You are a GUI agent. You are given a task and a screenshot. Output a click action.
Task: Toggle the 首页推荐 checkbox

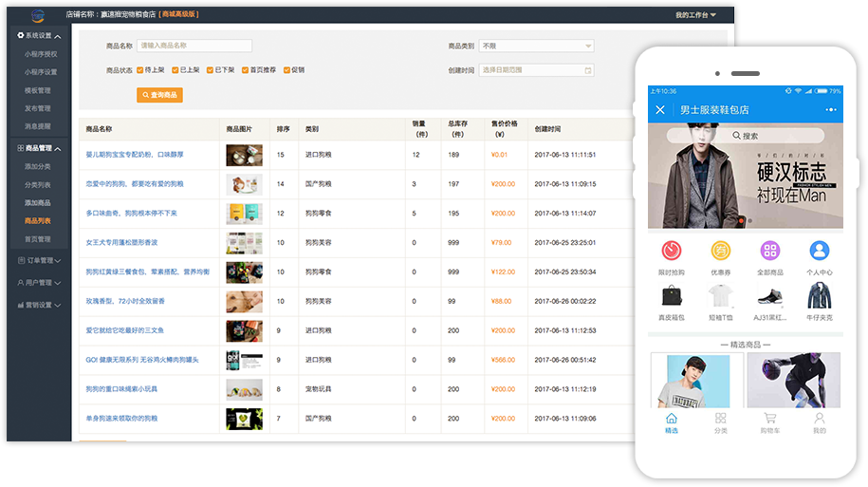point(245,70)
